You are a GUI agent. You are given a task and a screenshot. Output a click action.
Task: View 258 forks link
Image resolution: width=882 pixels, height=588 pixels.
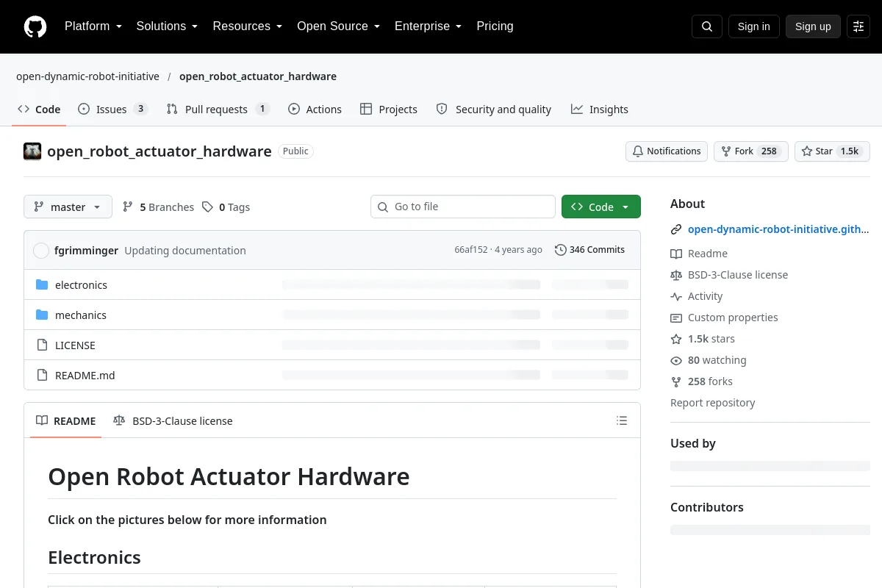click(x=702, y=381)
